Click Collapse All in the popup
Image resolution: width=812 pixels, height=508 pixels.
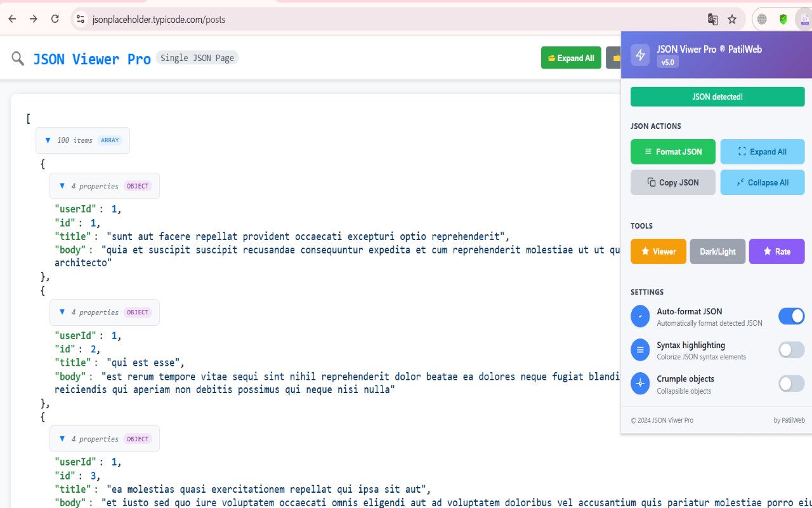pos(763,182)
